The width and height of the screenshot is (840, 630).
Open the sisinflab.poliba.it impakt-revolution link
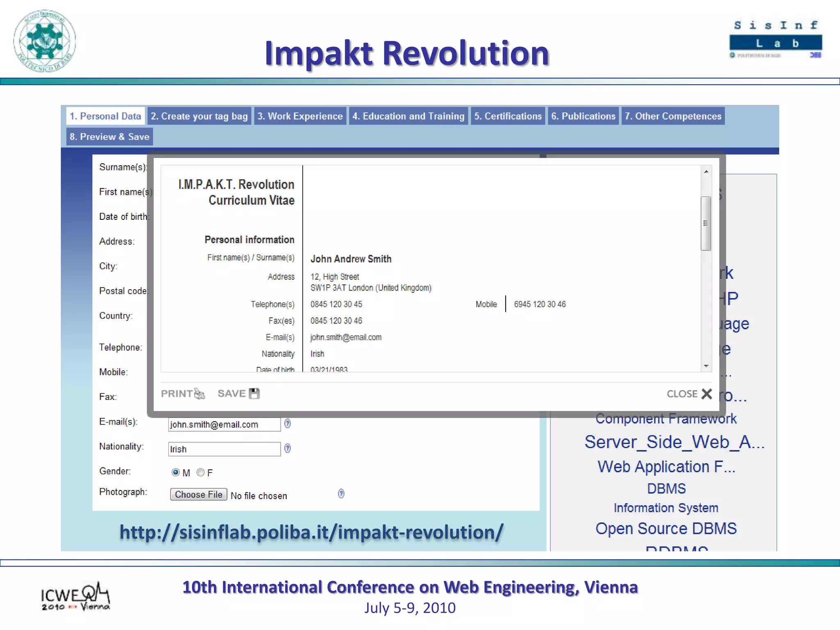tap(311, 532)
